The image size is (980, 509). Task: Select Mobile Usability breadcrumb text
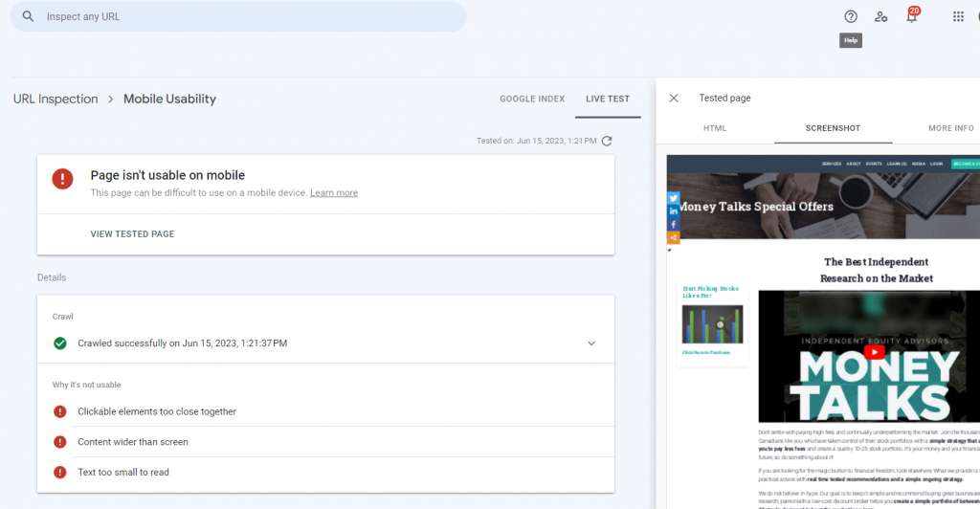tap(169, 99)
